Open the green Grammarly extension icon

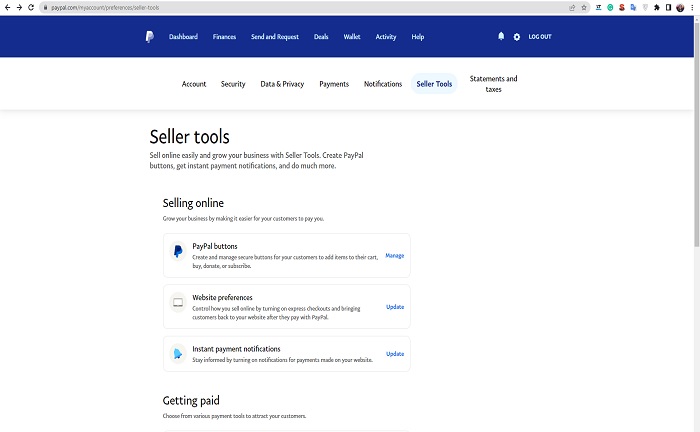click(x=610, y=8)
